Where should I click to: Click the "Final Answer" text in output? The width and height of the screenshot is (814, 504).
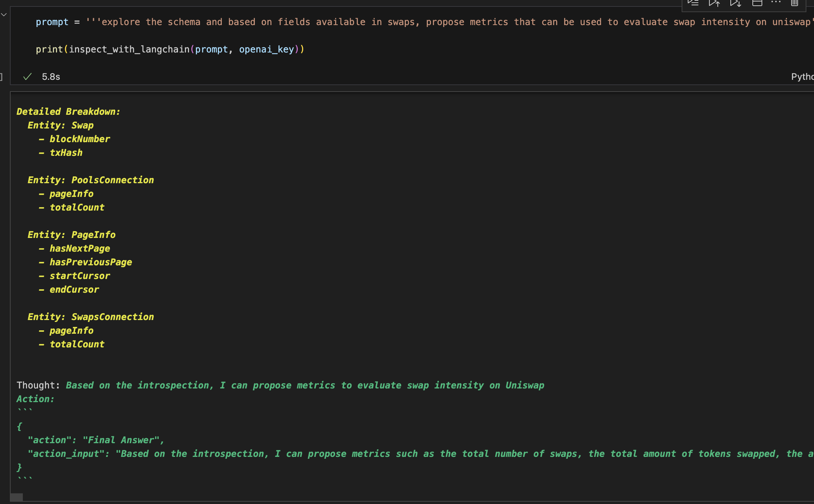coord(120,440)
